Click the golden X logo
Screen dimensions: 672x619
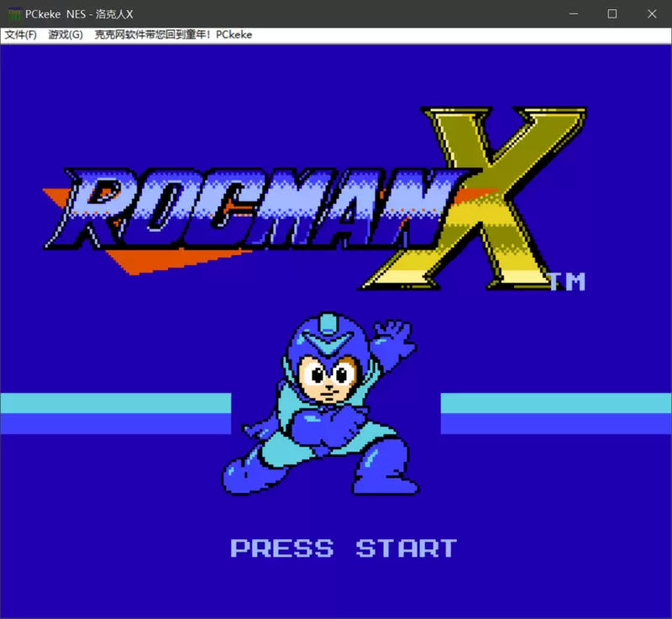[474, 198]
